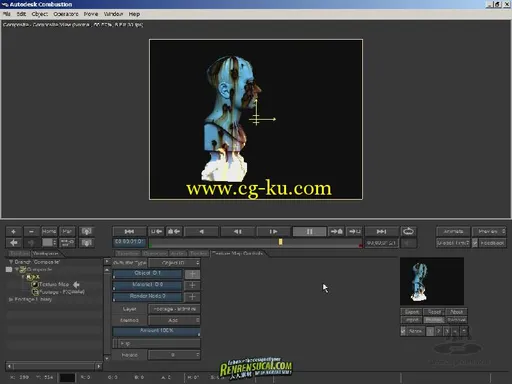This screenshot has height=384, width=512.
Task: Click the black color swatch in status bar
Action: (67, 378)
